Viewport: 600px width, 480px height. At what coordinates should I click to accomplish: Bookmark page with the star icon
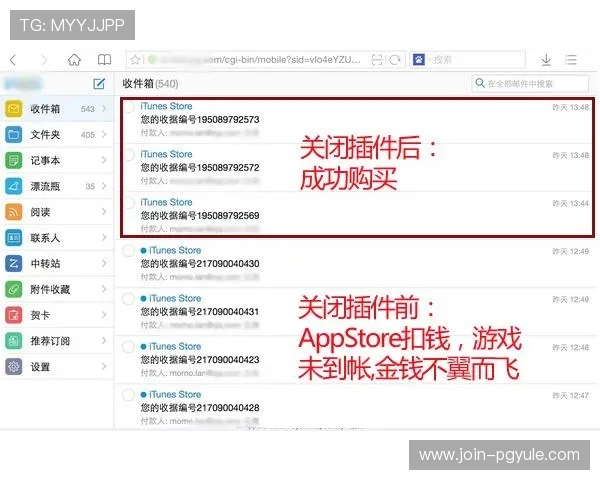(135, 60)
